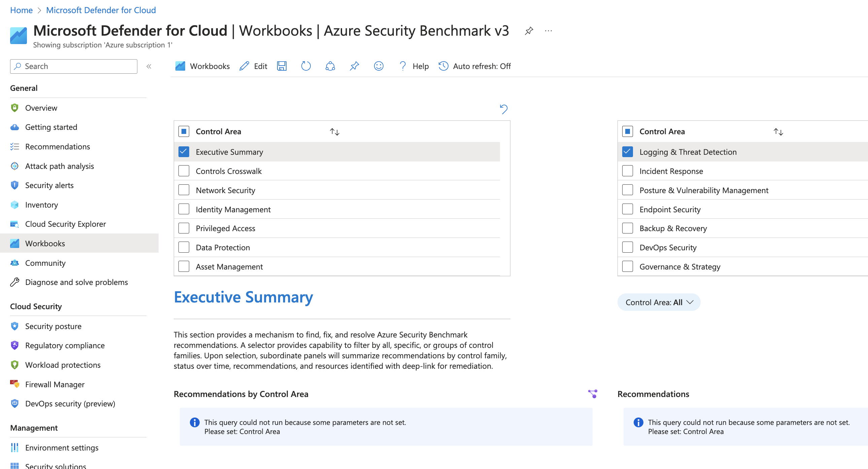
Task: Check the Identity Management checkbox
Action: (183, 209)
